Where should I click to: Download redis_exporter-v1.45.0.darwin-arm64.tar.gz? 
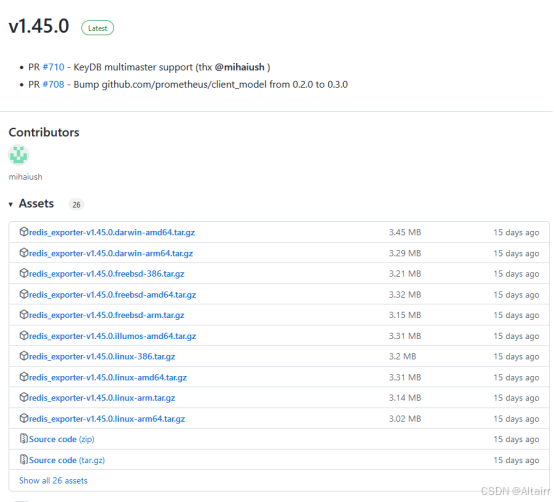pos(111,253)
